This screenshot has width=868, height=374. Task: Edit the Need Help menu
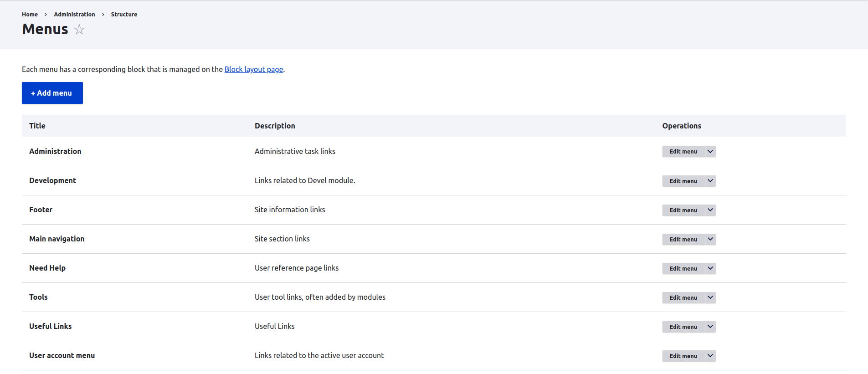tap(683, 268)
